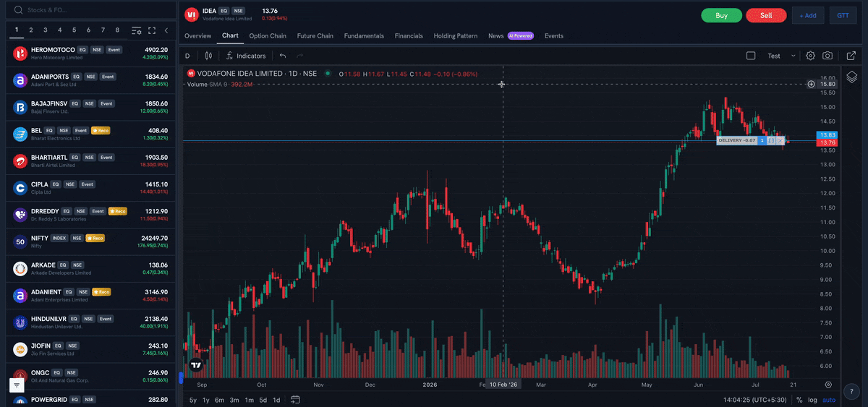Add alert with plus at 15.80
The width and height of the screenshot is (868, 407).
pos(811,85)
